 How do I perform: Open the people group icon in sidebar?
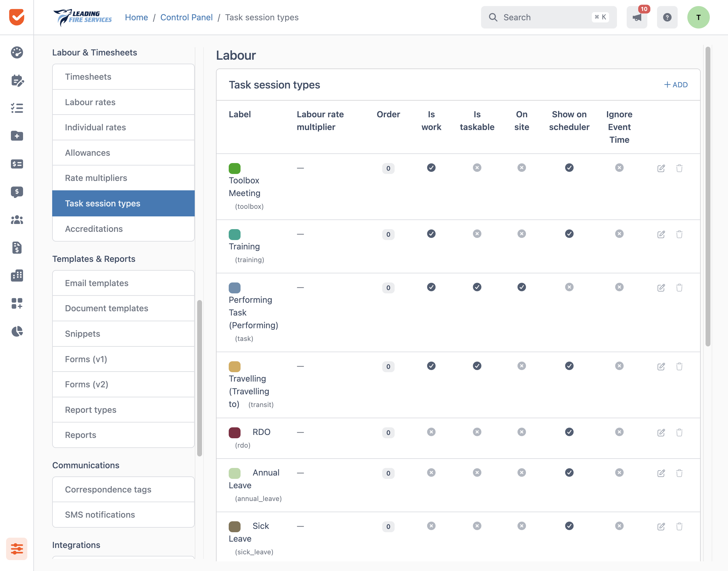point(17,220)
